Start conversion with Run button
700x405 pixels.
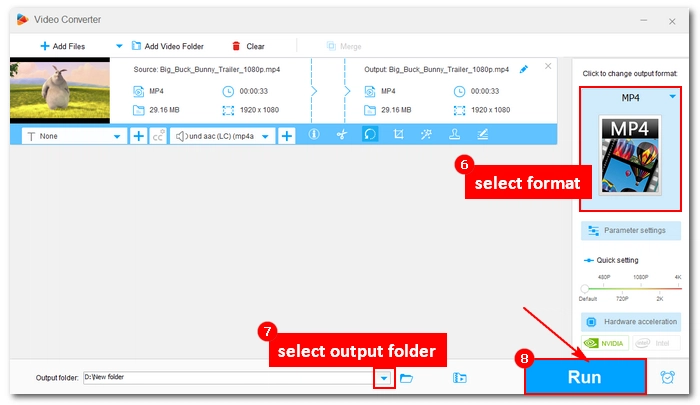click(585, 377)
